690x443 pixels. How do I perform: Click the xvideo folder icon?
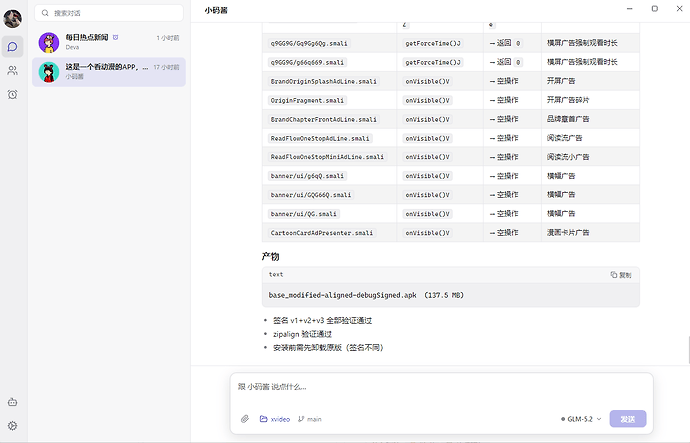coord(263,419)
